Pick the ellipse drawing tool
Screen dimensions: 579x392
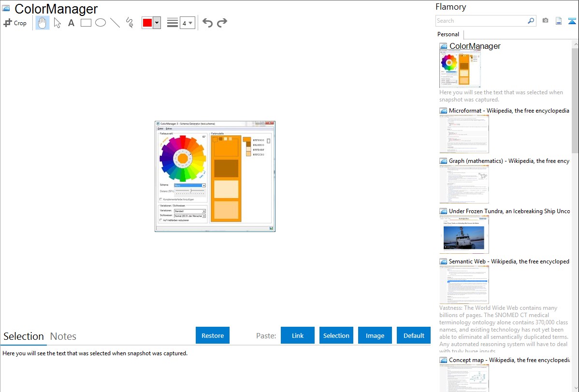[101, 23]
